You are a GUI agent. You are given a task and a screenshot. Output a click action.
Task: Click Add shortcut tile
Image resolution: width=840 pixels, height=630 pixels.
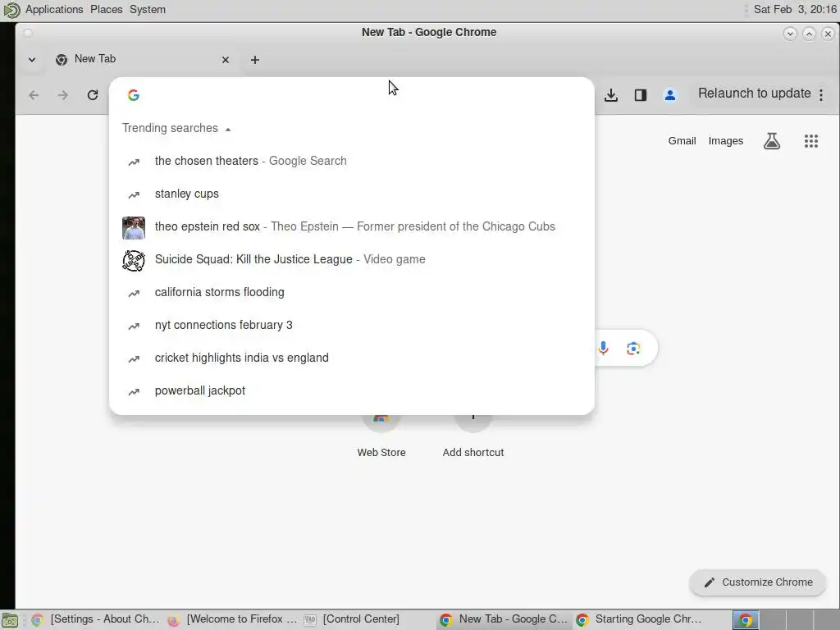473,436
